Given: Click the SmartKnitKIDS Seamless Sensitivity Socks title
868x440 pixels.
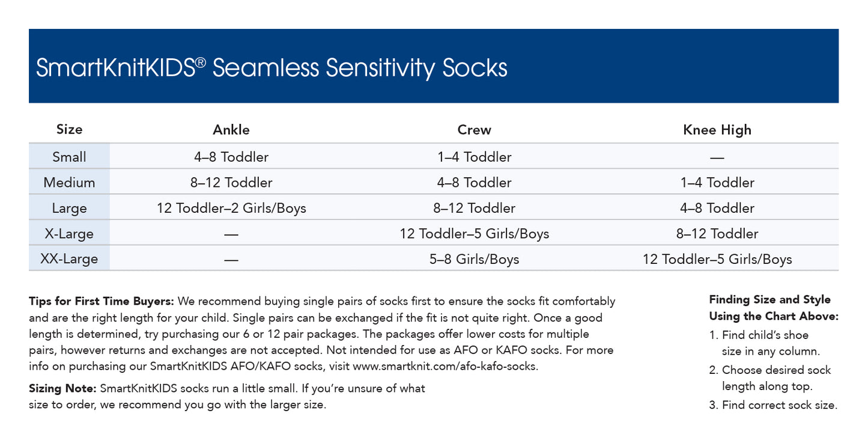Looking at the screenshot, I should point(272,68).
